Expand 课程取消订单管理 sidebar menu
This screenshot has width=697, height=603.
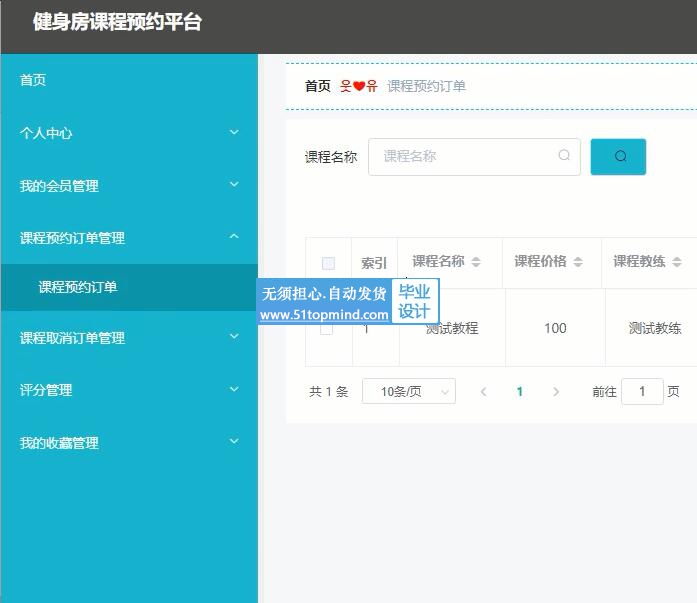coord(129,338)
